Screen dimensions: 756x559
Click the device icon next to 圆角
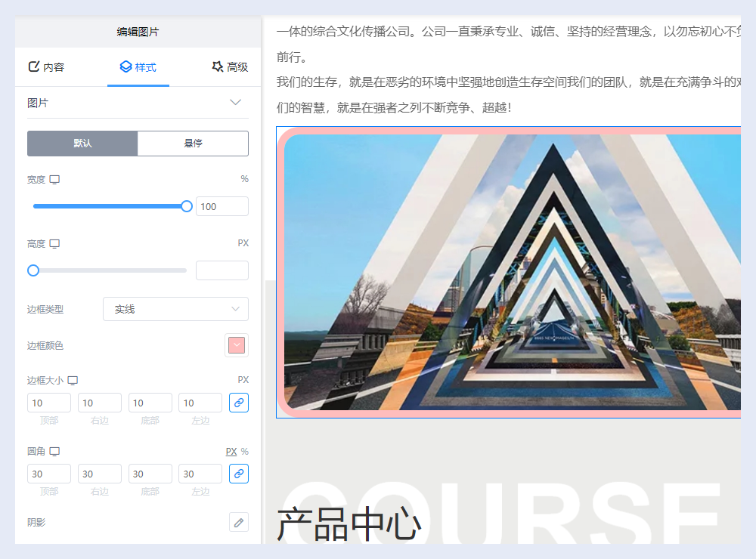(x=54, y=452)
